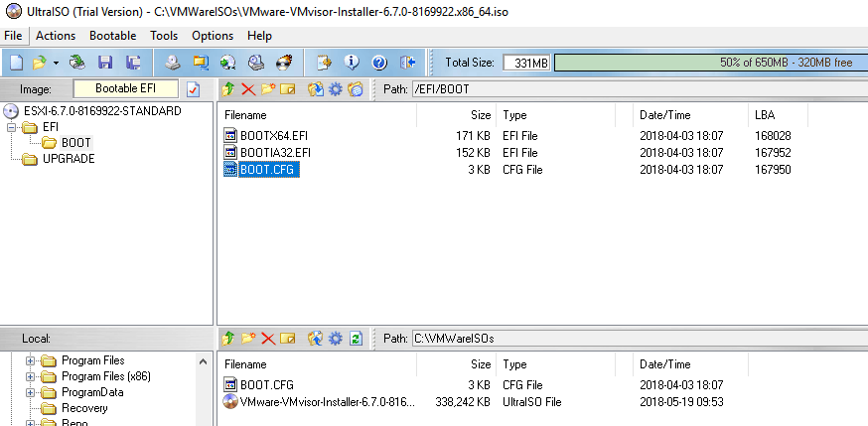Click the Convert image format icon

pos(201,63)
